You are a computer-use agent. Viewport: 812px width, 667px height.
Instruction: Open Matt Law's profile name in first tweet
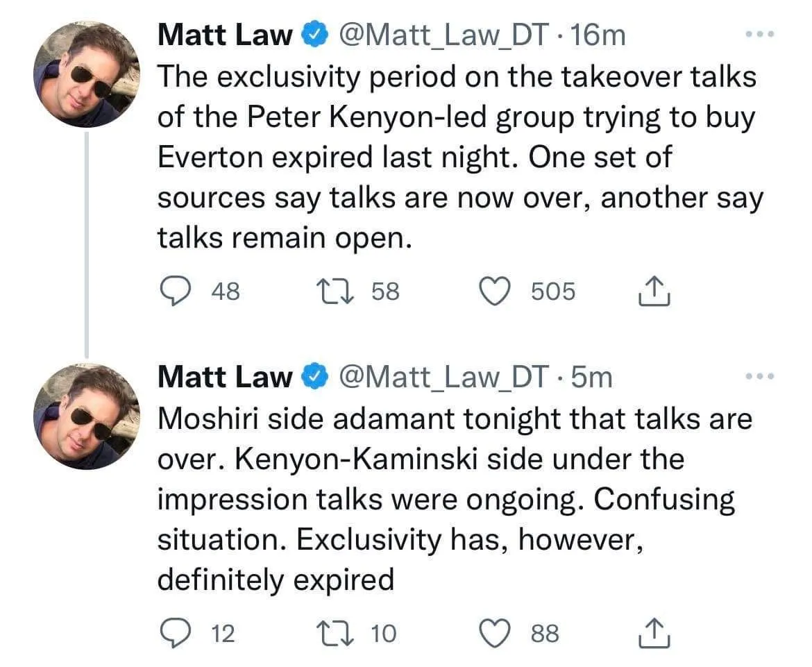tap(225, 35)
